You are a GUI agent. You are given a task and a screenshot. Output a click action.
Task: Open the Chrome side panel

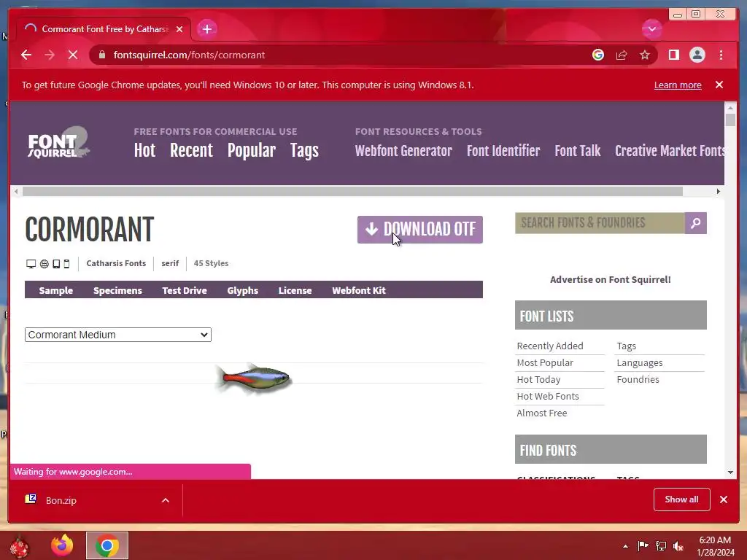click(673, 55)
